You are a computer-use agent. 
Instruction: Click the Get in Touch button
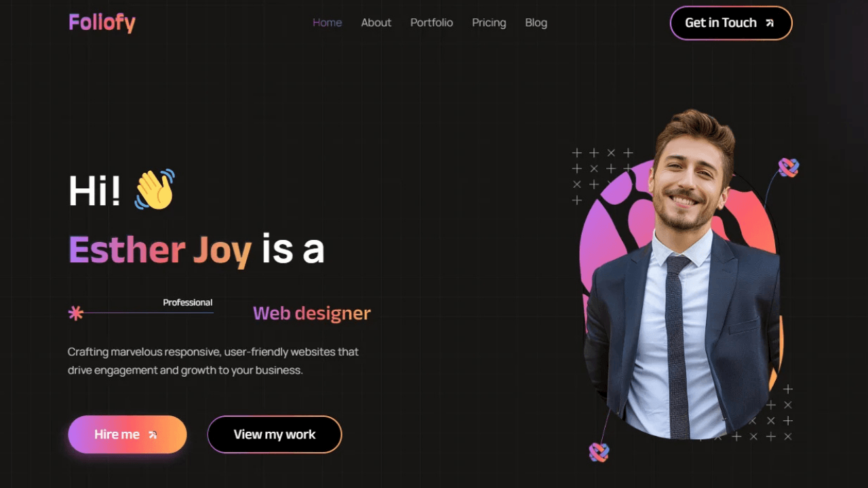click(731, 23)
